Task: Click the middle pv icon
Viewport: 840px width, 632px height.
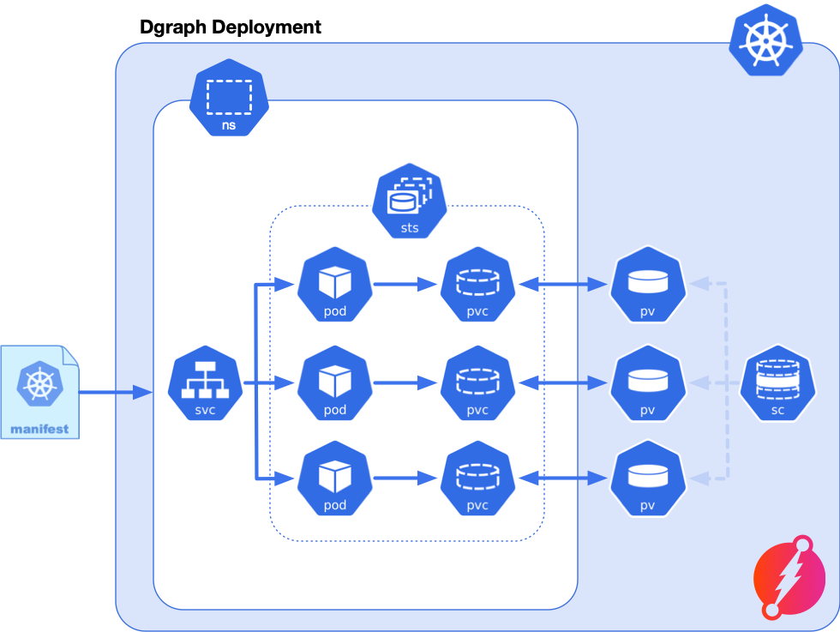Action: 648,384
